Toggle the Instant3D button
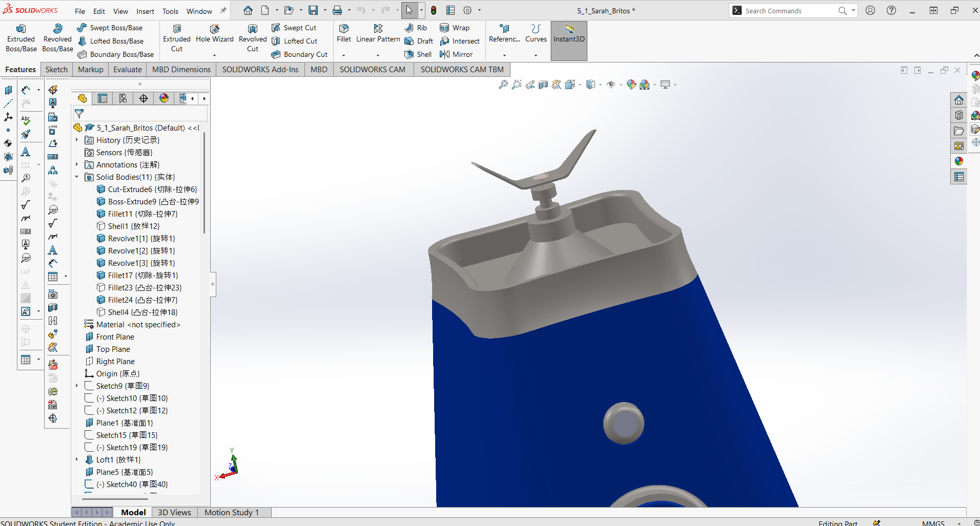Image resolution: width=980 pixels, height=526 pixels. pyautogui.click(x=569, y=40)
